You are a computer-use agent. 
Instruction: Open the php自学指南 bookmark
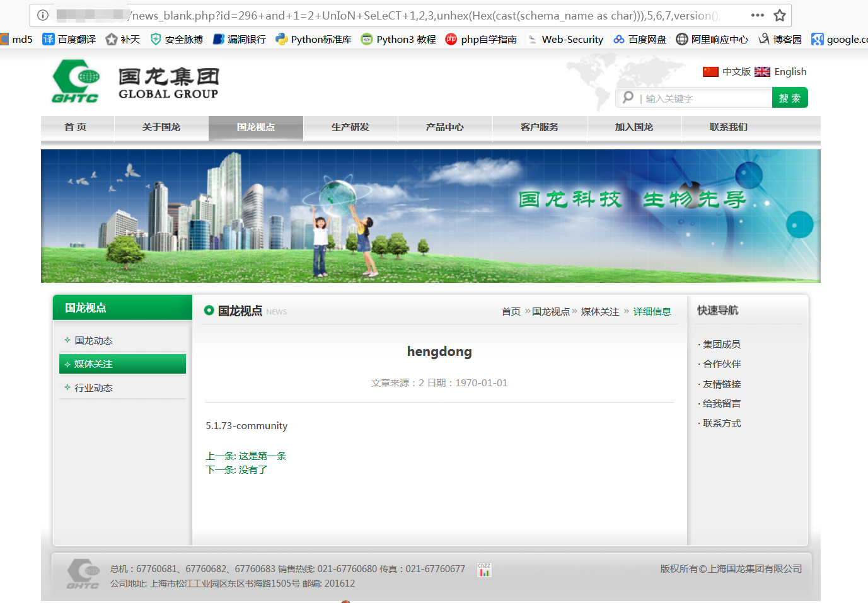[481, 39]
